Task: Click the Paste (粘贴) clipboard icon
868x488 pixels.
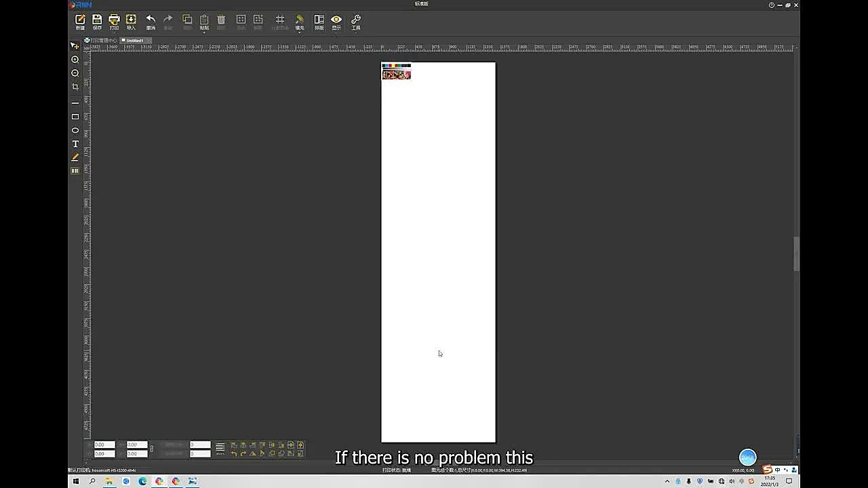Action: click(x=204, y=22)
